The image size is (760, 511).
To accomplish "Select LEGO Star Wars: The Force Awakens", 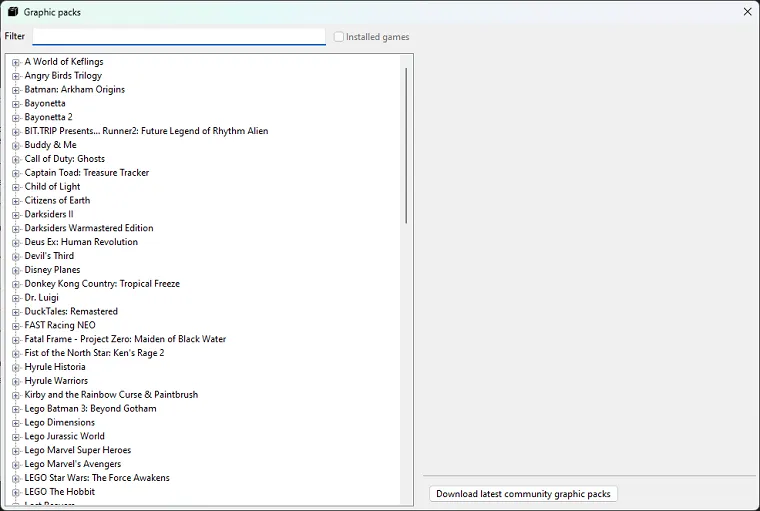I will pos(97,478).
